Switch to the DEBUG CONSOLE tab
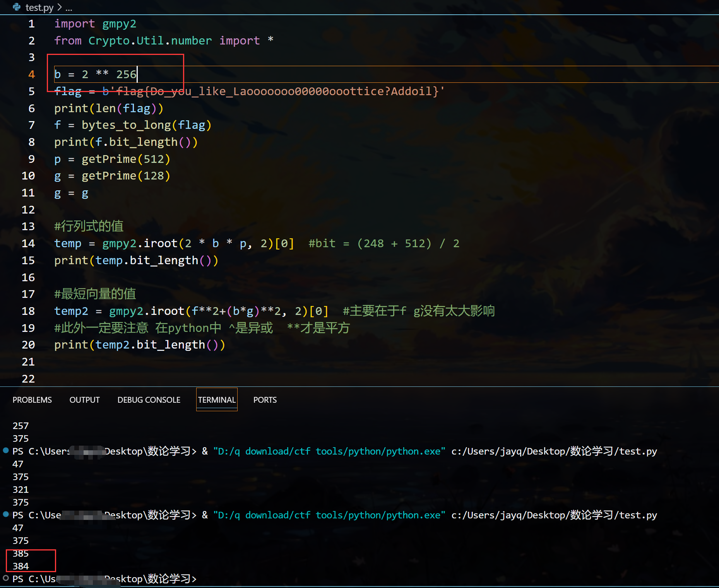Screen dimensions: 719x588 (x=149, y=400)
